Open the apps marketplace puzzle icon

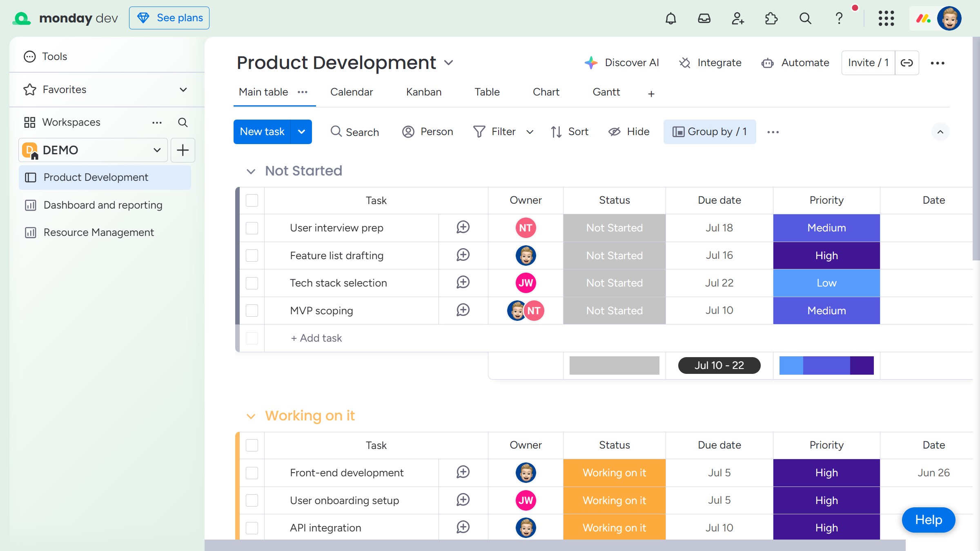(x=771, y=18)
